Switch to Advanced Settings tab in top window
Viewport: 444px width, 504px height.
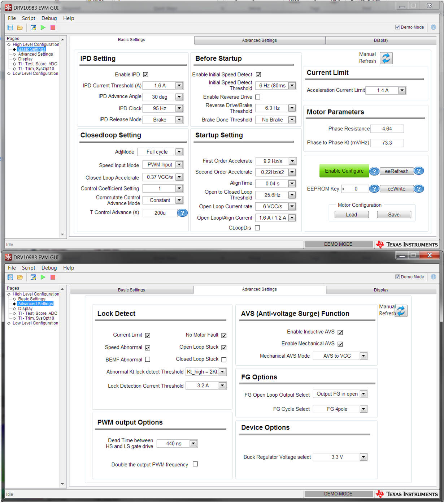tap(260, 40)
